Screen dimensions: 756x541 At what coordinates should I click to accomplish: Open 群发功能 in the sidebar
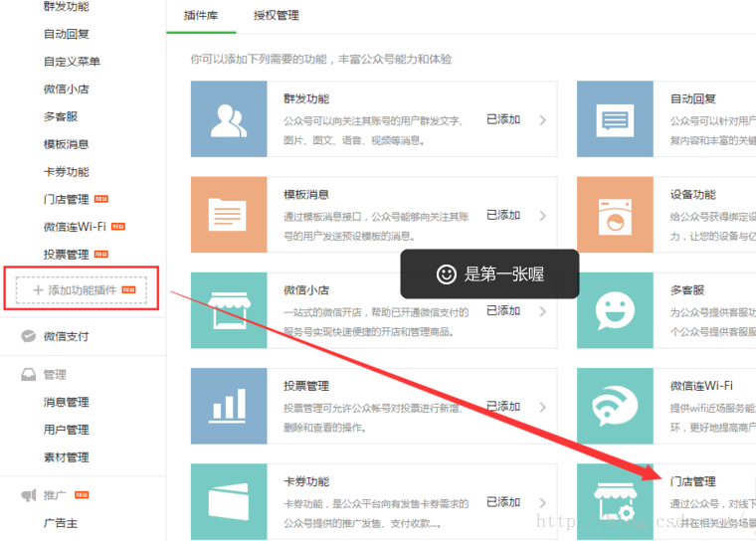66,6
